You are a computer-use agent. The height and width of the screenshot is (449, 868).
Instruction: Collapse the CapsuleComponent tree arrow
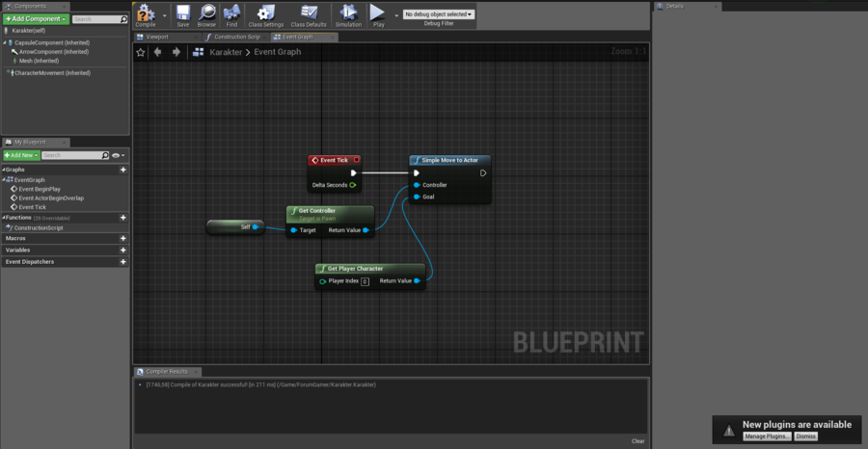coord(5,42)
